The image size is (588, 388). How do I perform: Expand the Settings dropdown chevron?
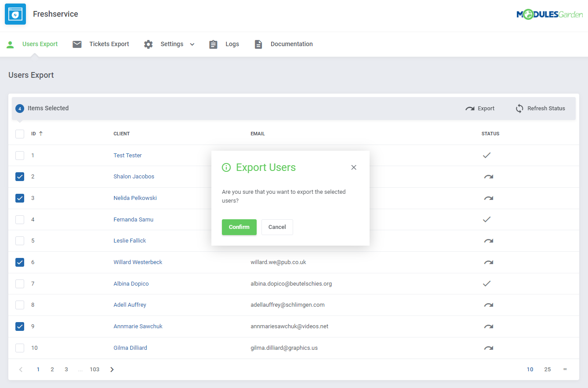[x=192, y=44]
